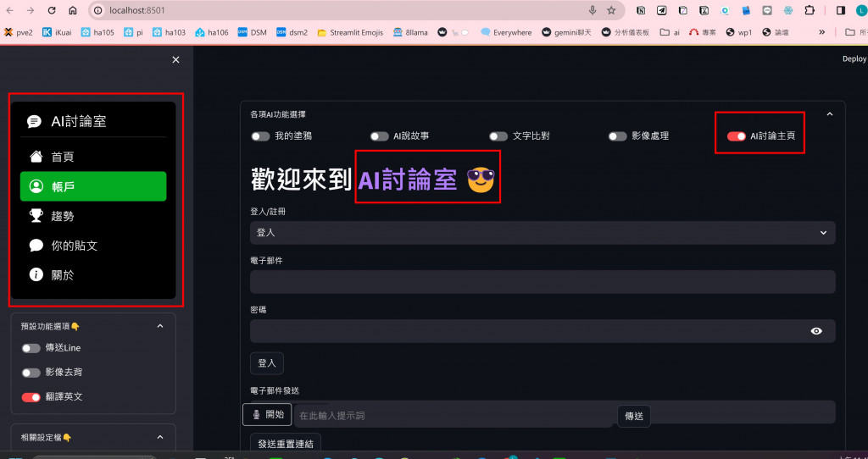
Task: Enable the 影像去背 switch
Action: pos(31,373)
